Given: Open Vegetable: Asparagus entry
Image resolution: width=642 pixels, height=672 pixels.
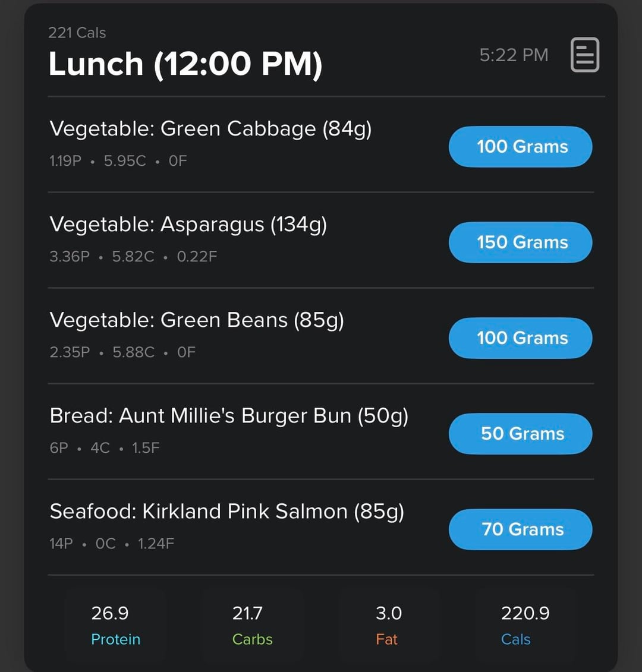Looking at the screenshot, I should (188, 225).
